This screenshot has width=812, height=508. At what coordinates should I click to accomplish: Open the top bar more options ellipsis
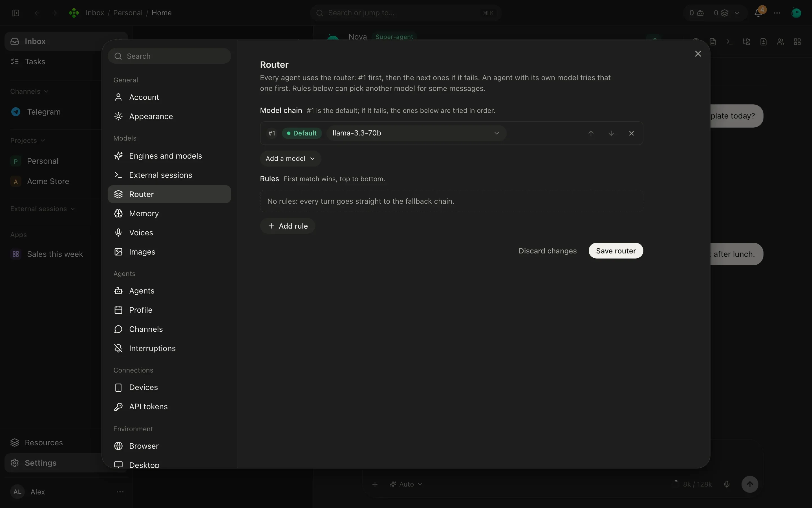(x=777, y=13)
